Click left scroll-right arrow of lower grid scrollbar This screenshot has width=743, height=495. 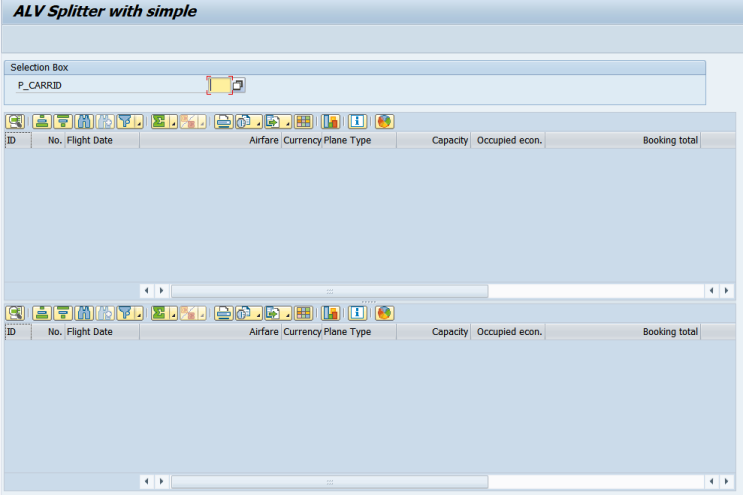pyautogui.click(x=161, y=482)
